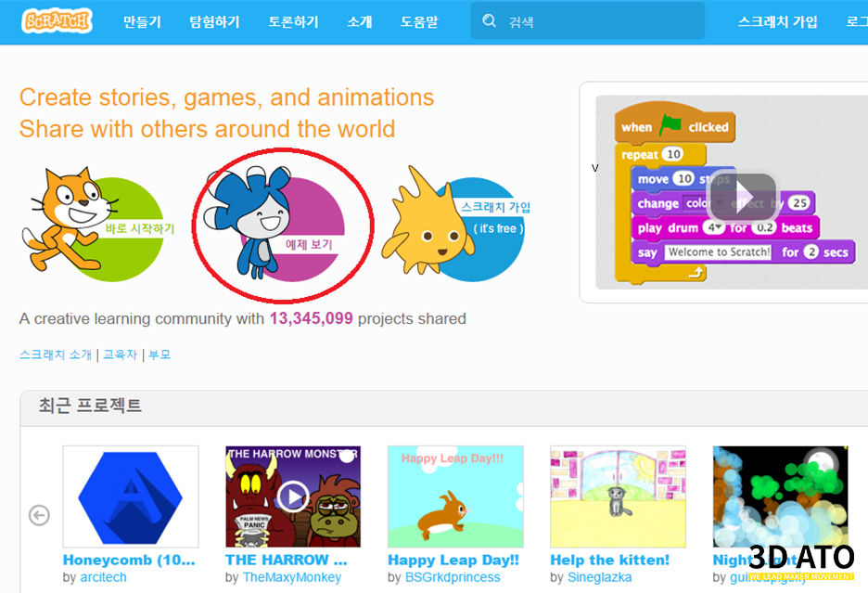Click the search magnifier icon
Image resolution: width=868 pixels, height=593 pixels.
tap(489, 21)
